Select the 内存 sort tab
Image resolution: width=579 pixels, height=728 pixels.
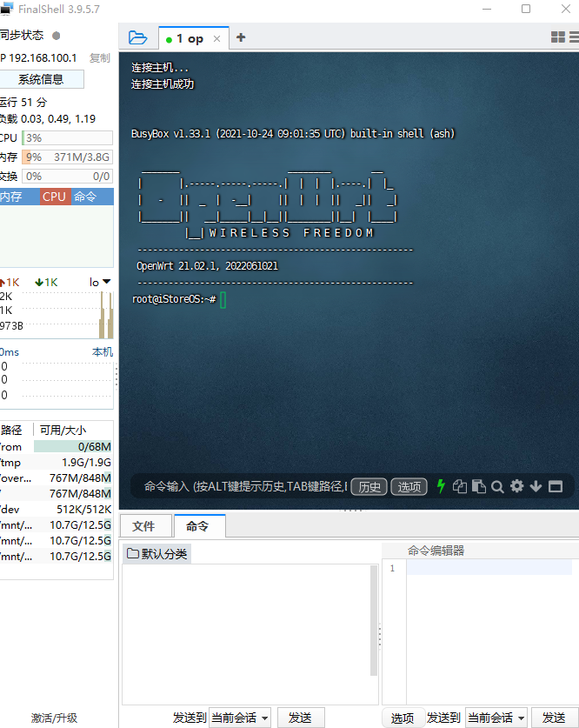[x=19, y=197]
